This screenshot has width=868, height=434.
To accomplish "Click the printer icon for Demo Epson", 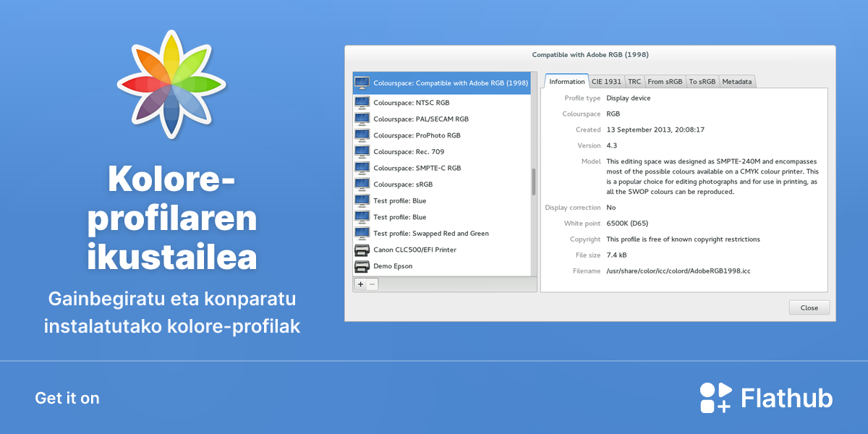I will pyautogui.click(x=362, y=266).
